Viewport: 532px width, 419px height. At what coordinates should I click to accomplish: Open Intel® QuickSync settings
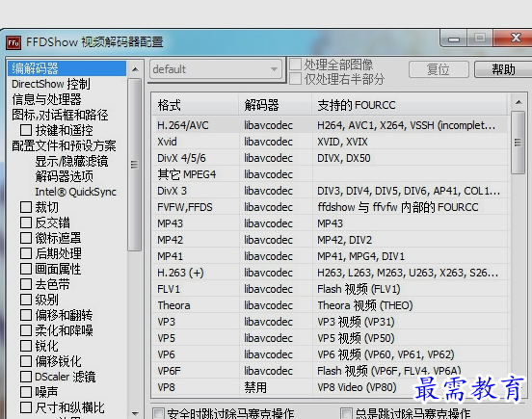75,192
